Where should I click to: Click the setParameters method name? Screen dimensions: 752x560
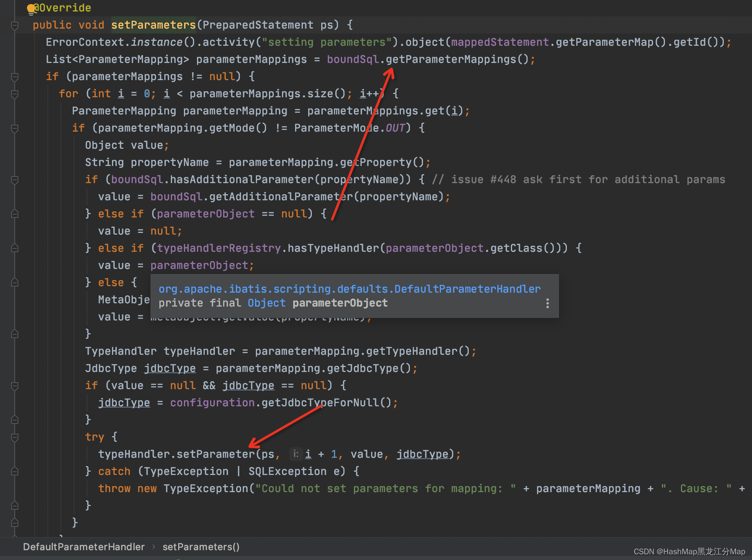pyautogui.click(x=154, y=25)
